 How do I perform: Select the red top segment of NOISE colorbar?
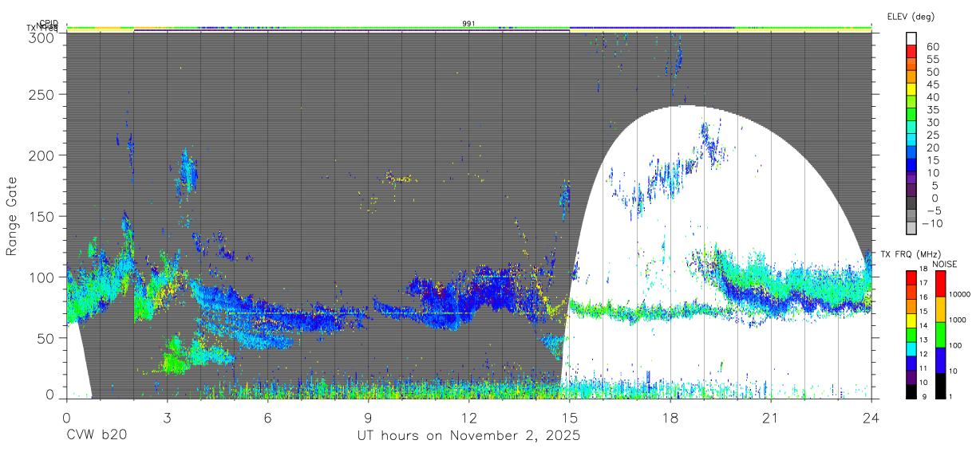point(940,284)
